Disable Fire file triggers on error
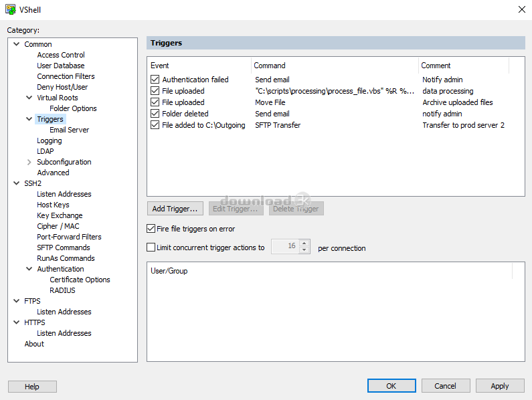Image resolution: width=532 pixels, height=400 pixels. tap(151, 229)
